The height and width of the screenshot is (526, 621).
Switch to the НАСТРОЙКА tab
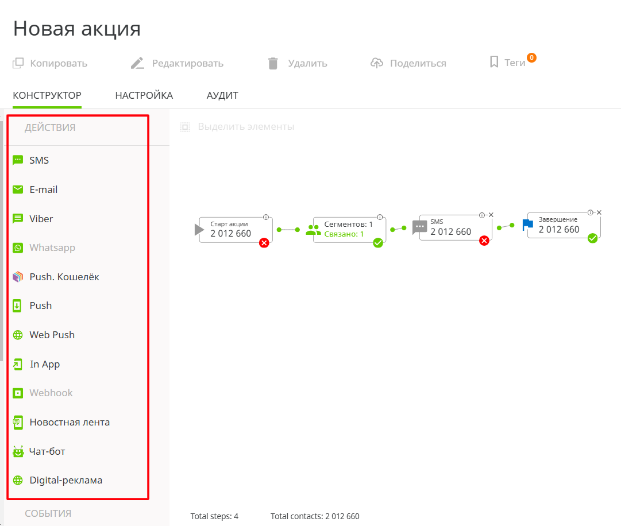pos(144,96)
